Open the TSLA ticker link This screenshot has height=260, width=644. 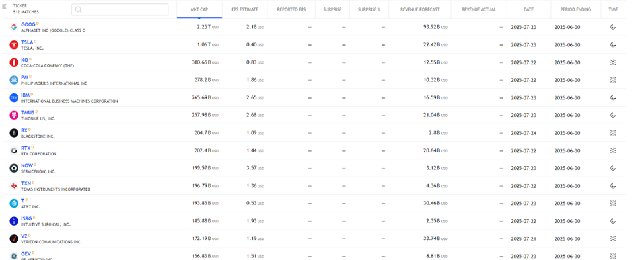[28, 42]
